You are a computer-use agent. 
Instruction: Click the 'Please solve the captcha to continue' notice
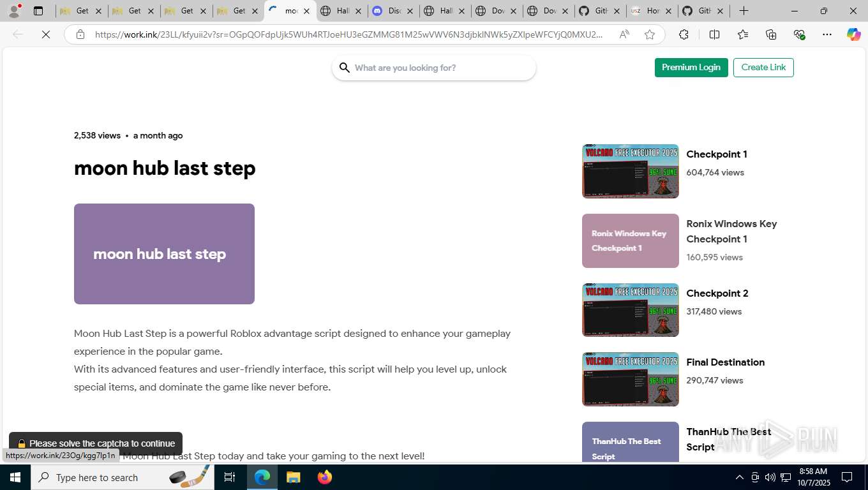[96, 443]
